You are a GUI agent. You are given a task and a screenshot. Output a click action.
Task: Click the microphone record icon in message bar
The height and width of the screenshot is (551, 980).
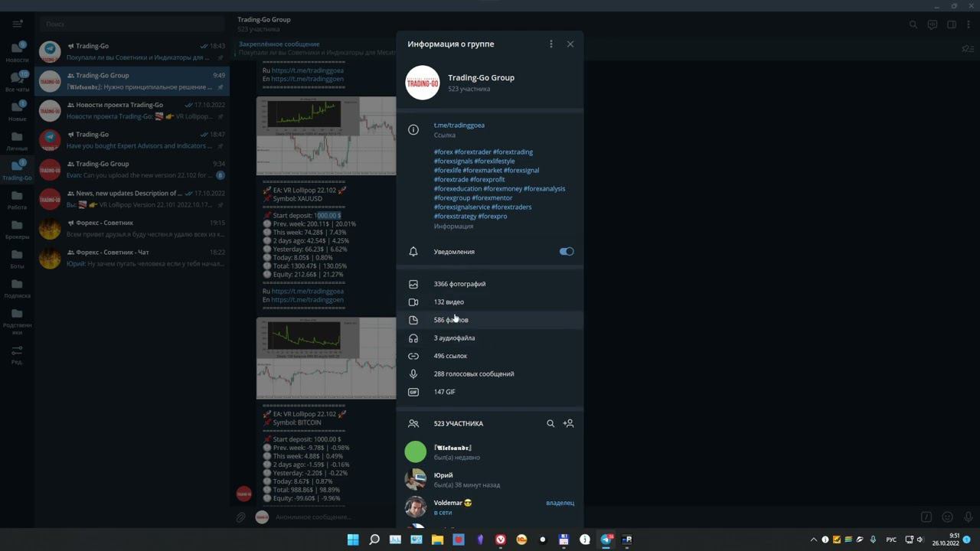(x=968, y=517)
